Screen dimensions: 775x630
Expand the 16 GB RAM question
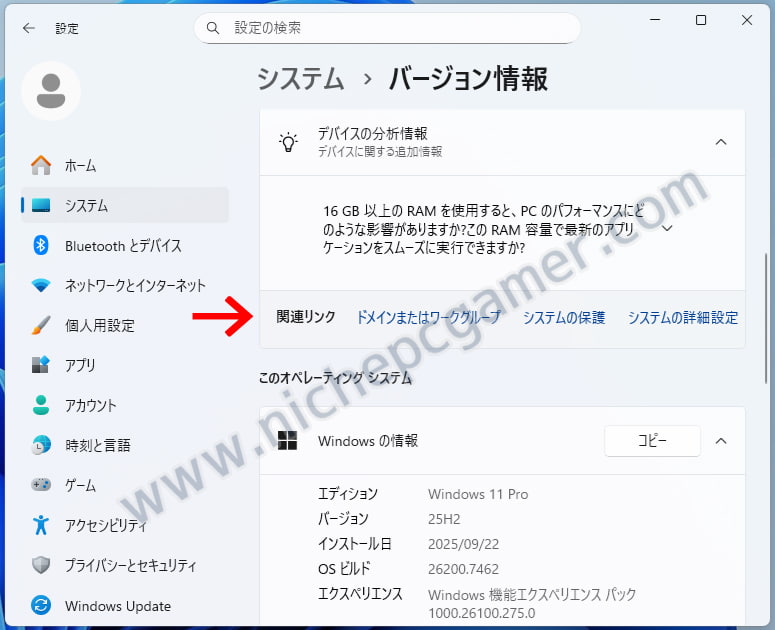pyautogui.click(x=667, y=228)
